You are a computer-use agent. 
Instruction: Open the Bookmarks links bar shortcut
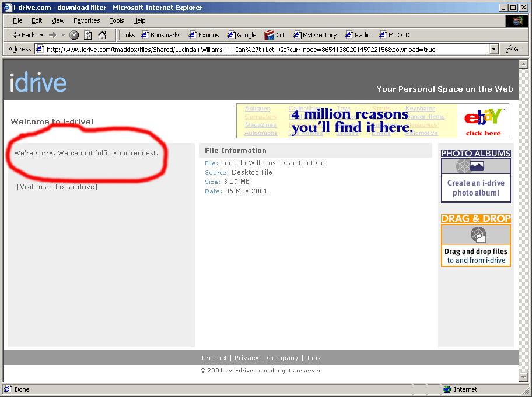(161, 35)
